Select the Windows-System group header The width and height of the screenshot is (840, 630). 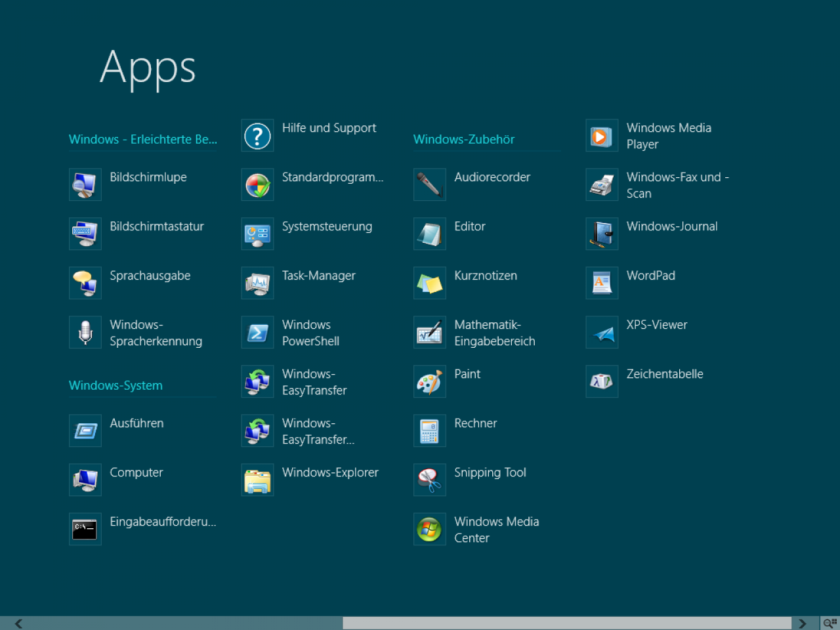coord(115,385)
